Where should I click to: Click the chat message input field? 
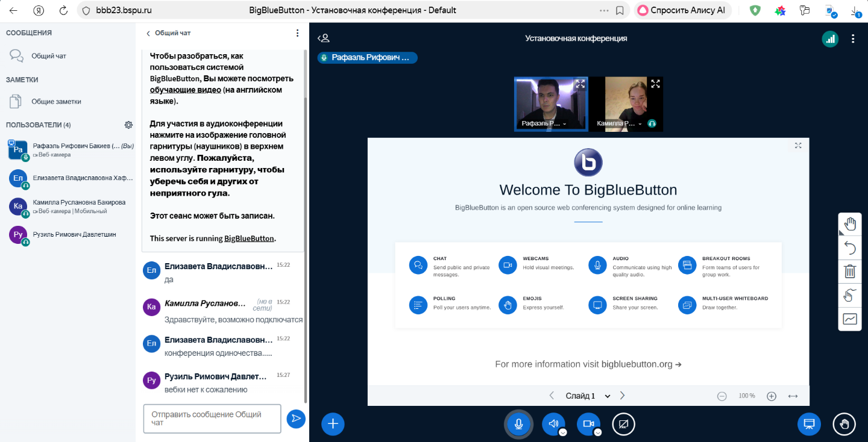coord(212,419)
